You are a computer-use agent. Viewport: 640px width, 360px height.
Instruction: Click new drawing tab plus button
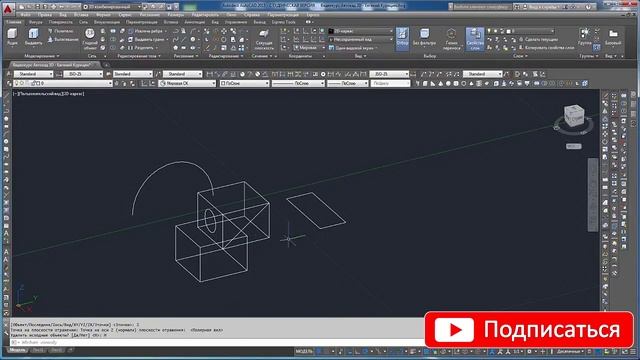[x=106, y=65]
